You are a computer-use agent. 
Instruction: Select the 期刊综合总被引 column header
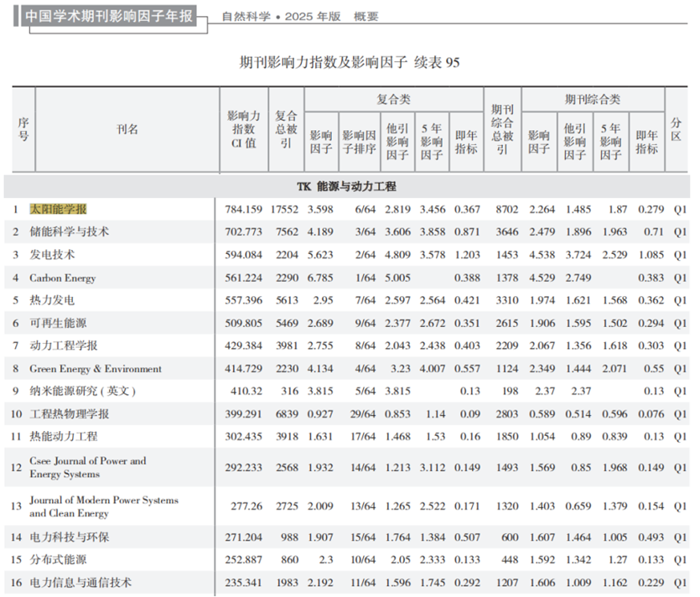[502, 129]
